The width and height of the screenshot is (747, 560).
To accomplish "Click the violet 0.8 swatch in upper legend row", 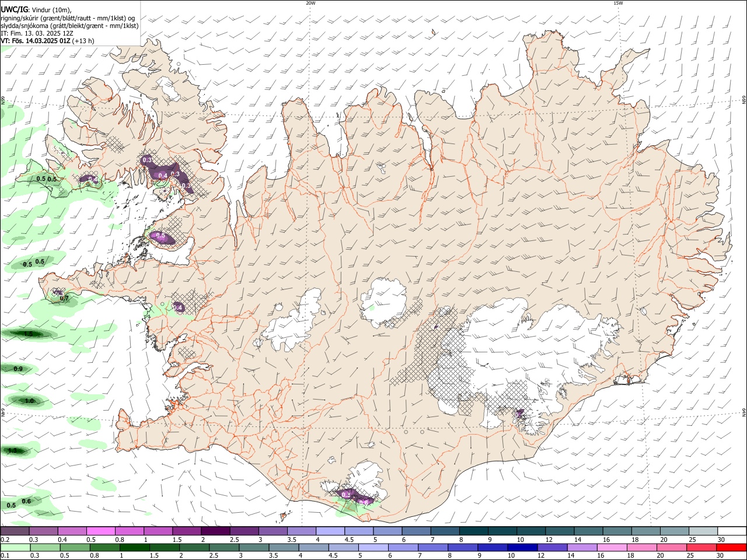I will [x=128, y=531].
